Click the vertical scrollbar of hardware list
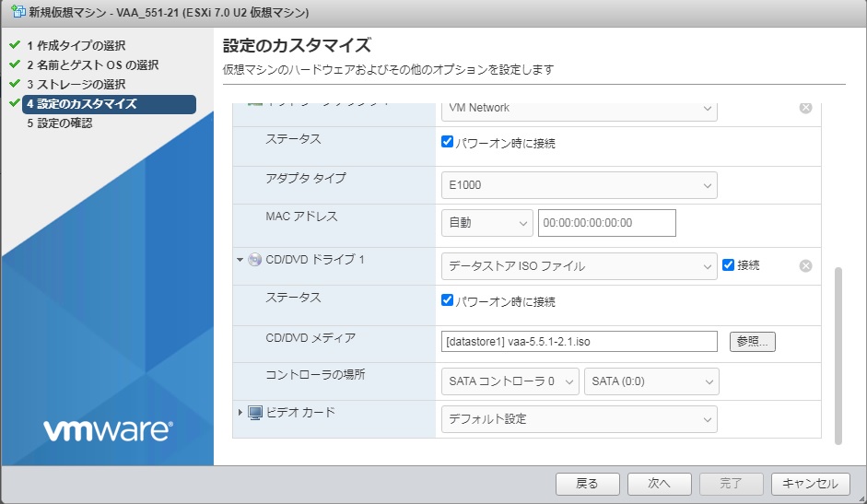This screenshot has height=504, width=867. [838, 356]
